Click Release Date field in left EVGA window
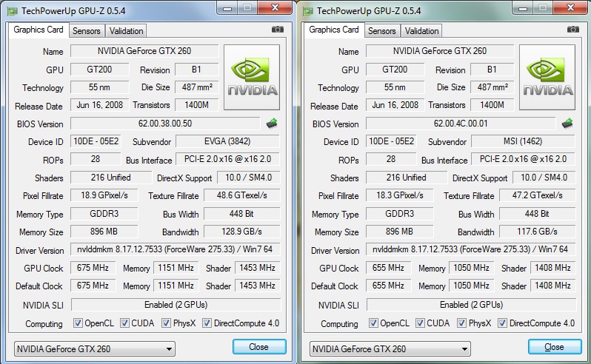591x364 pixels. pyautogui.click(x=99, y=105)
